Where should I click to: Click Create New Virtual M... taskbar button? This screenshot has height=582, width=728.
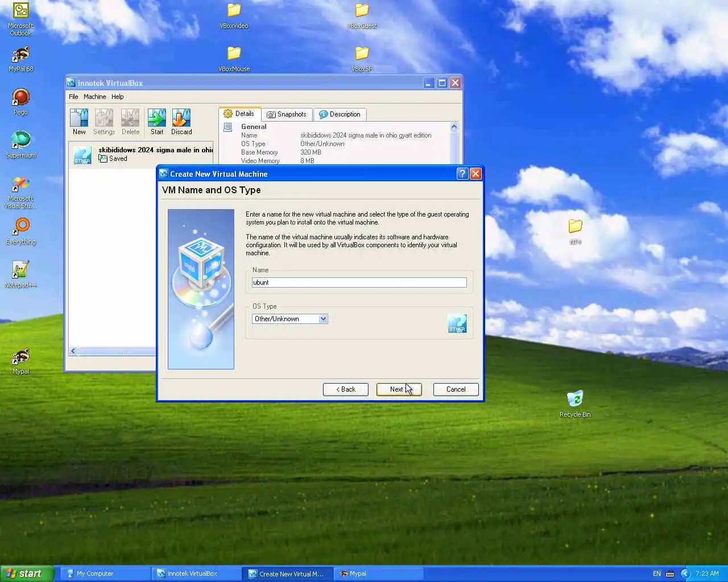coord(288,573)
